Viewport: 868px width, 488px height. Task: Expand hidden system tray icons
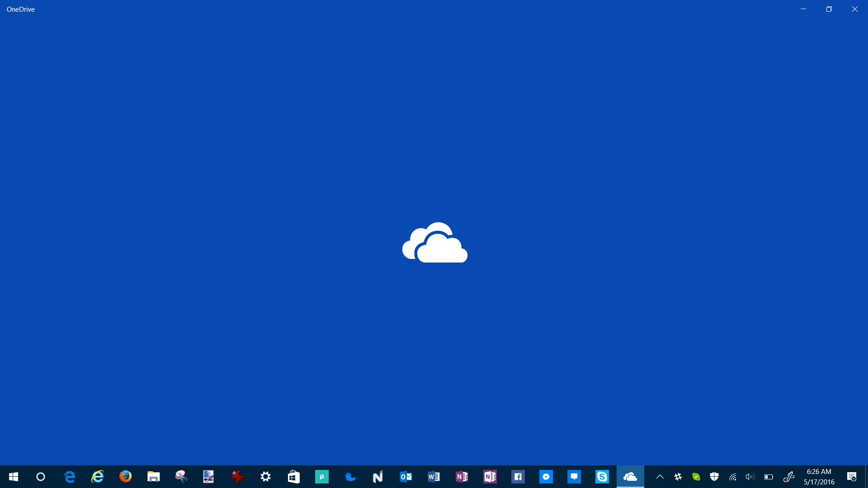(660, 477)
